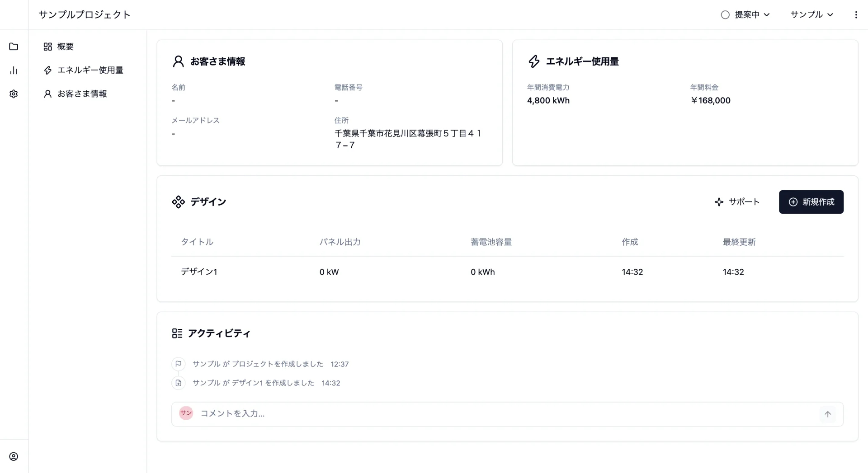
Task: Click the flag icon for project creation activity
Action: click(x=178, y=364)
